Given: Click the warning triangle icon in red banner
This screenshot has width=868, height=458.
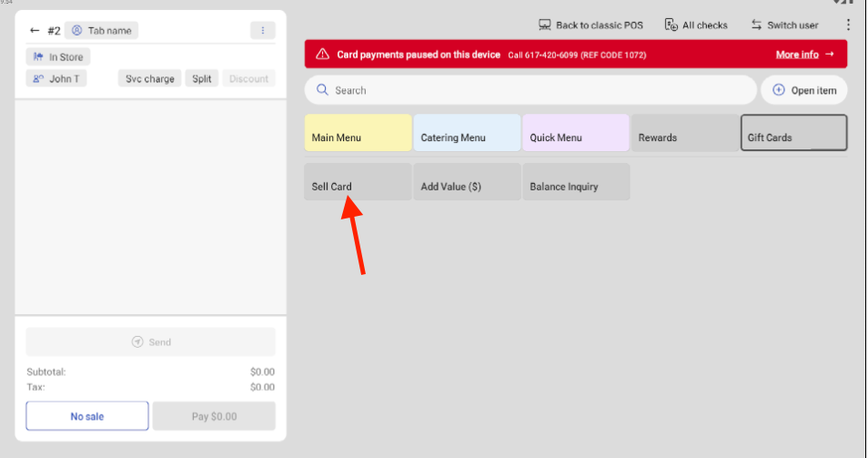Looking at the screenshot, I should click(322, 55).
